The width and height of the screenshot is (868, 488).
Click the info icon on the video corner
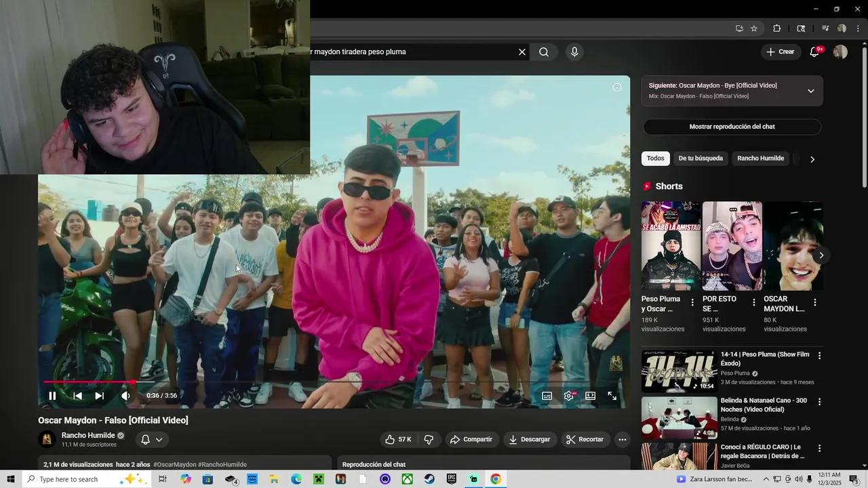coord(617,87)
